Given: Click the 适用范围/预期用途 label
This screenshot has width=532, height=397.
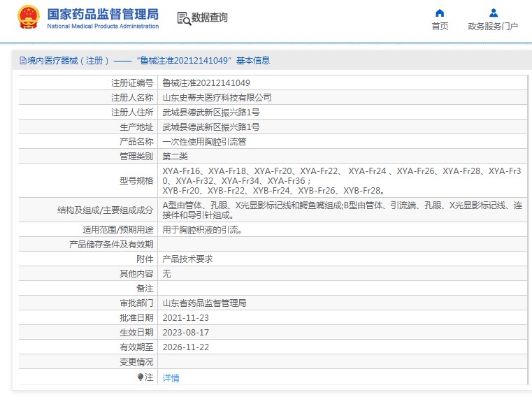Looking at the screenshot, I should point(117,230).
